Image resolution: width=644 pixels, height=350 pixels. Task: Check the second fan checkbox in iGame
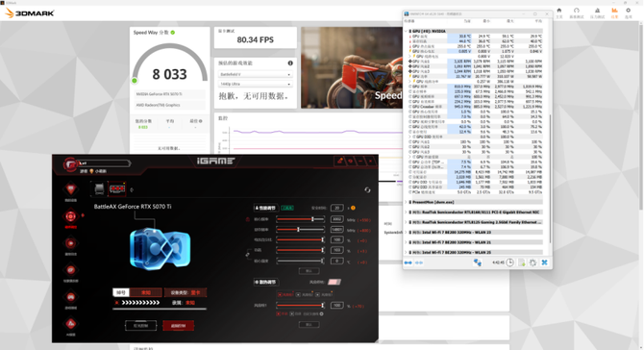pyautogui.click(x=299, y=295)
